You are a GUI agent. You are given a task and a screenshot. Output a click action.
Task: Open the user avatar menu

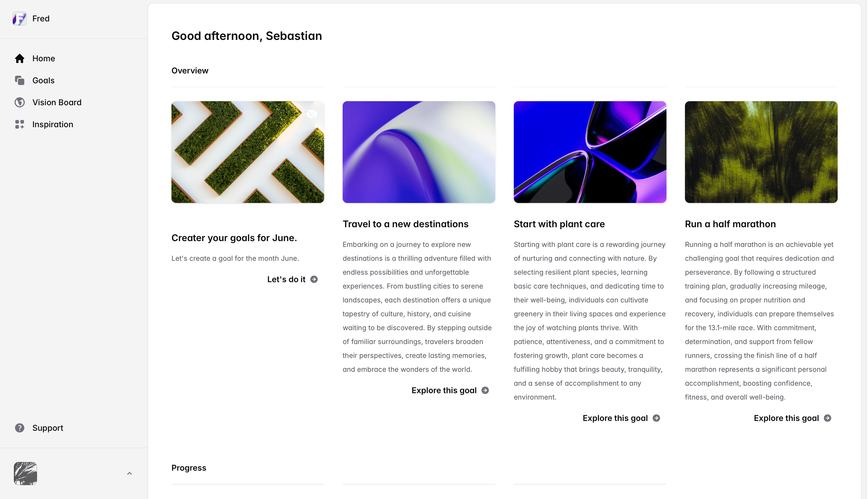pos(25,473)
